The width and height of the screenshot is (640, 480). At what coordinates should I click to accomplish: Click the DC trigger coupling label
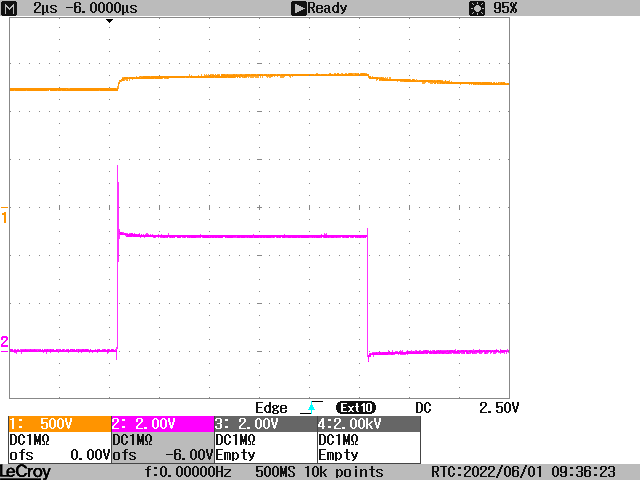[423, 408]
